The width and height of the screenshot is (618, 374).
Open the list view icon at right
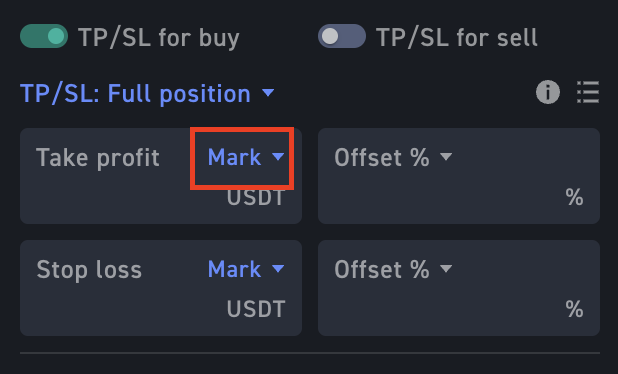pos(588,92)
